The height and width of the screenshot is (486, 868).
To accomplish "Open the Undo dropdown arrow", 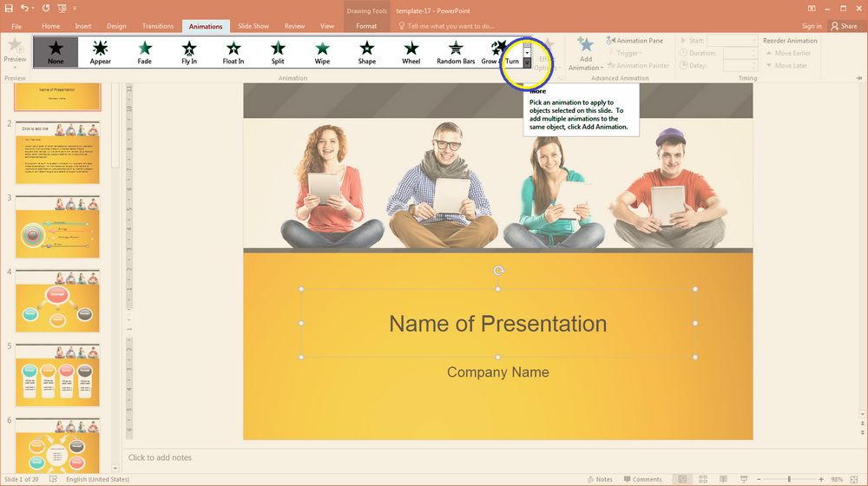I will [x=33, y=9].
